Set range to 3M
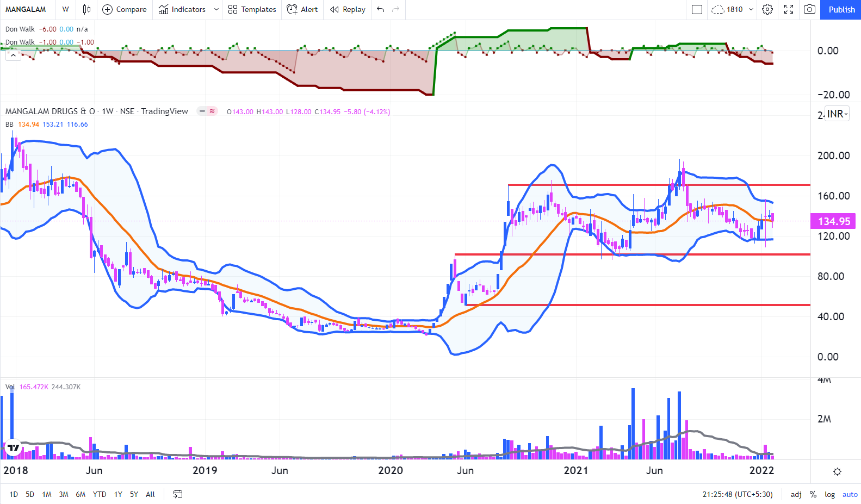The height and width of the screenshot is (504, 861). pos(64,494)
